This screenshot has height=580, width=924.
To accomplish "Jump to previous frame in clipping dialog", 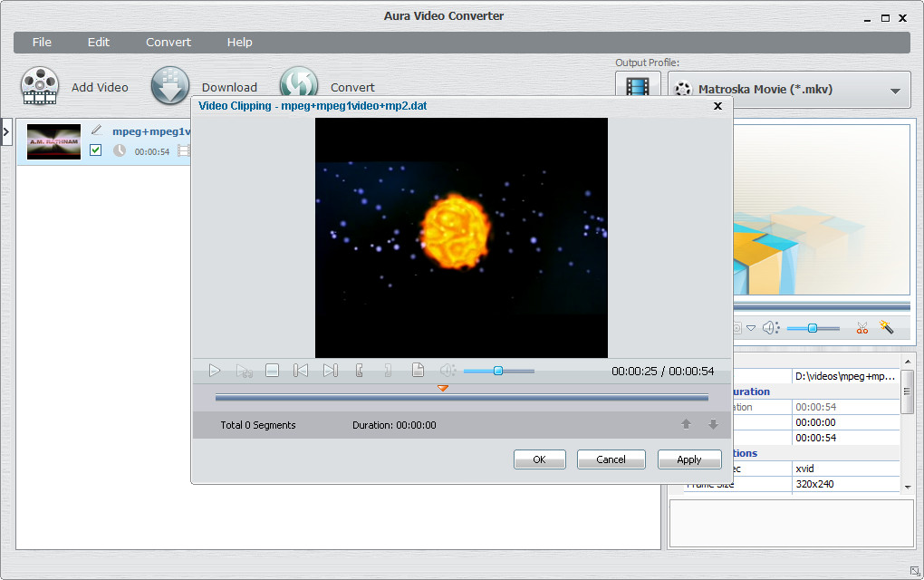I will [301, 371].
